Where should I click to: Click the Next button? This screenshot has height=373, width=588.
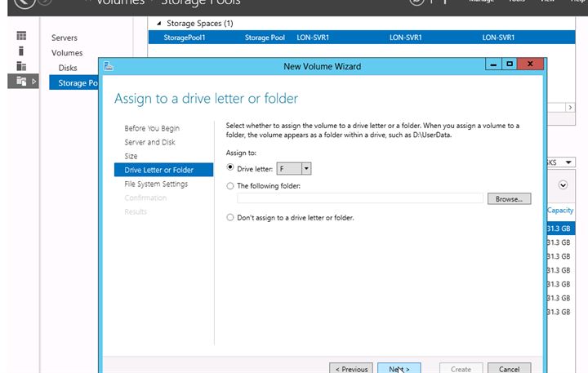[x=399, y=368]
